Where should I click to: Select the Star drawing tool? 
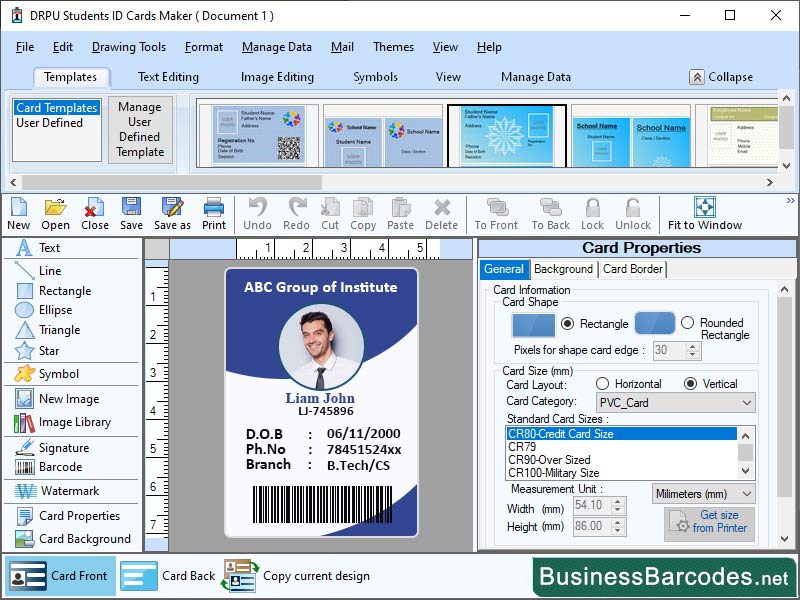point(42,349)
